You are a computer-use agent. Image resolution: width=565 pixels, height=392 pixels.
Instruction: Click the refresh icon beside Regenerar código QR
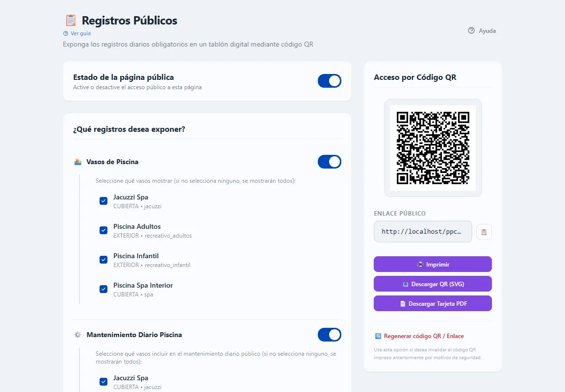tap(378, 336)
